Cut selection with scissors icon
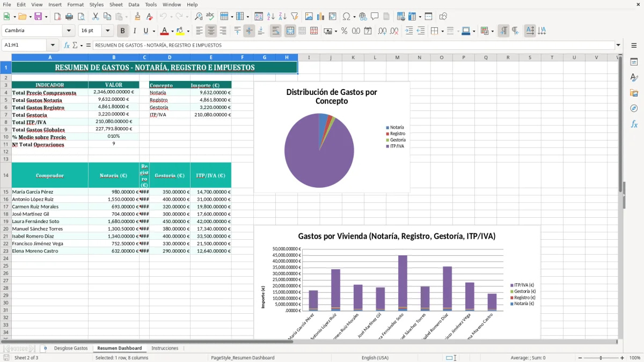This screenshot has height=362, width=644. click(x=95, y=17)
